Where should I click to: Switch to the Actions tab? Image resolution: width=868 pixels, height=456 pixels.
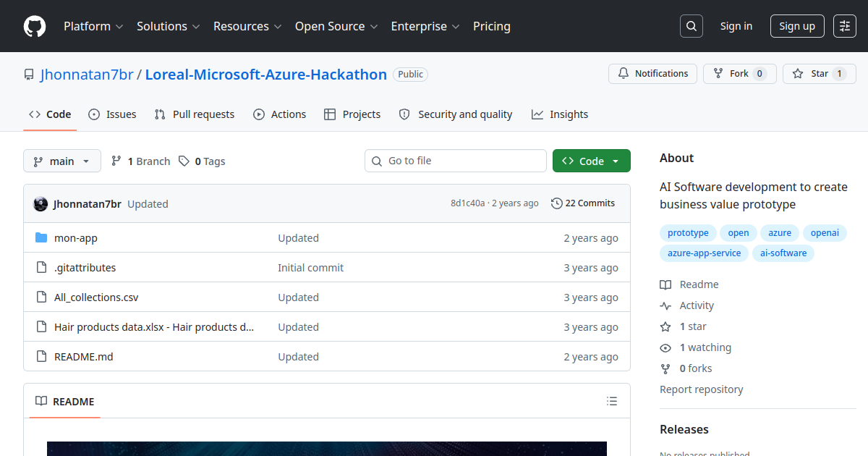[280, 114]
